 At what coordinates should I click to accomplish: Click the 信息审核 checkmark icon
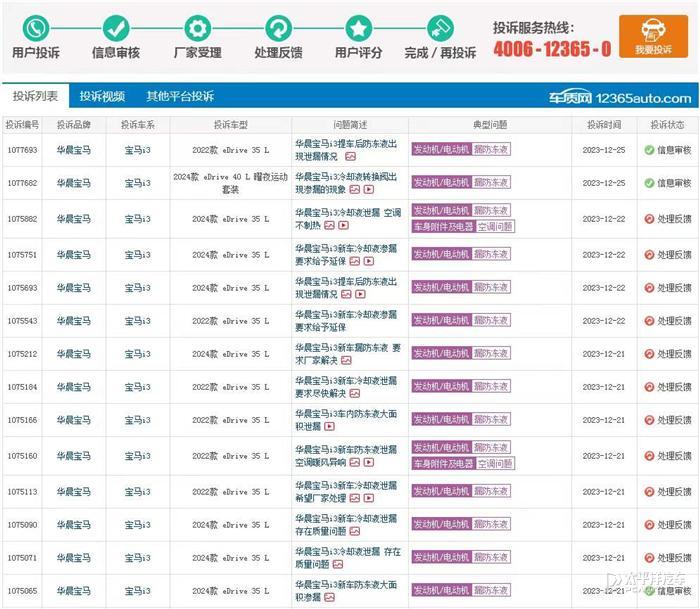(116, 28)
